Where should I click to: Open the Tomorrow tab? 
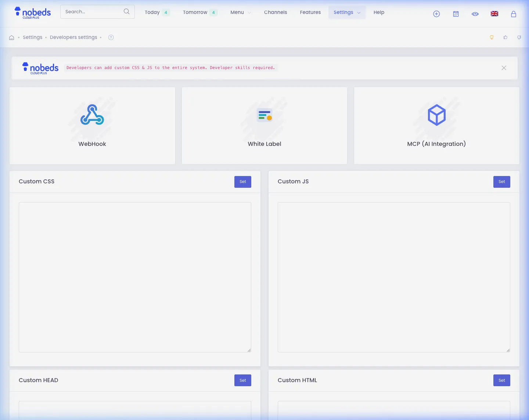click(x=200, y=12)
